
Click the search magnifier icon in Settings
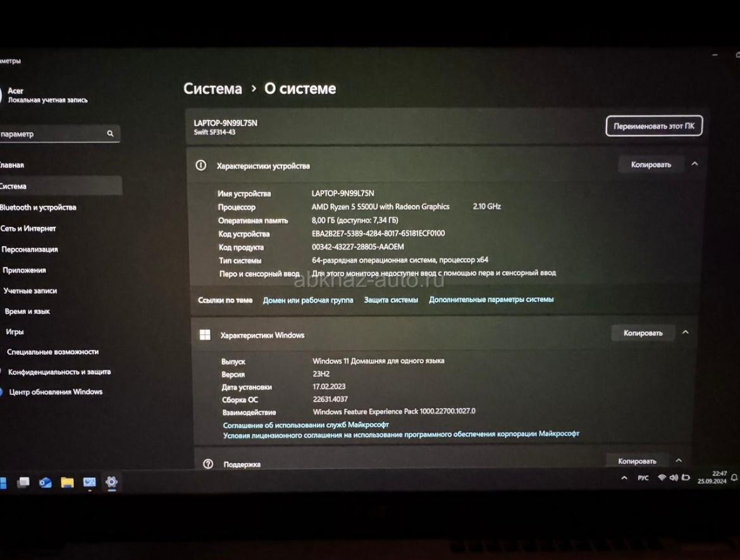(x=110, y=133)
